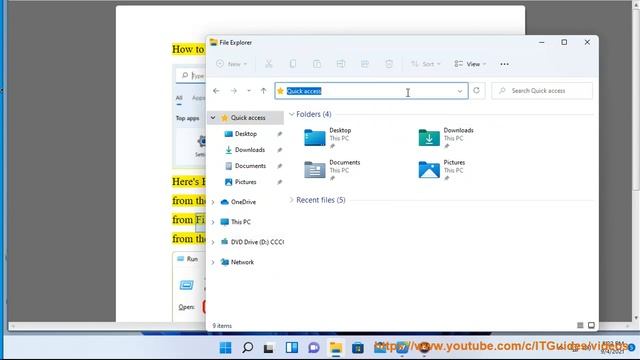640x360 pixels.
Task: Click the Search Quick access box
Action: click(542, 91)
